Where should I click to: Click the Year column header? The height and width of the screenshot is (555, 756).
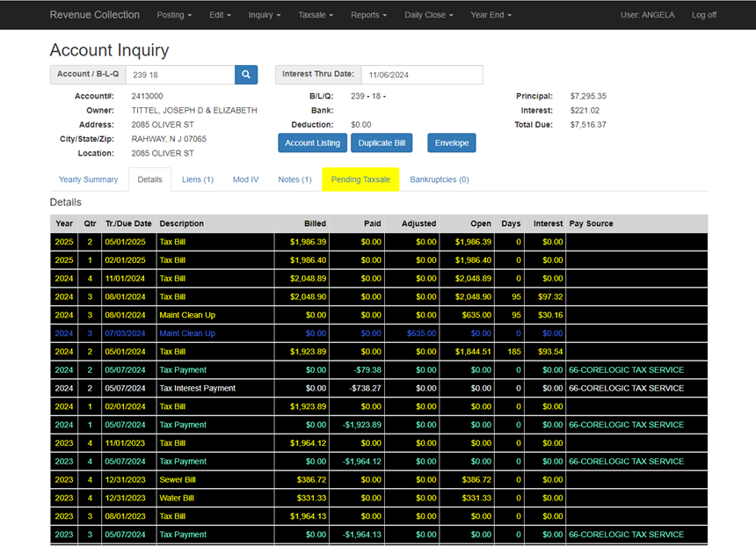[x=64, y=223]
